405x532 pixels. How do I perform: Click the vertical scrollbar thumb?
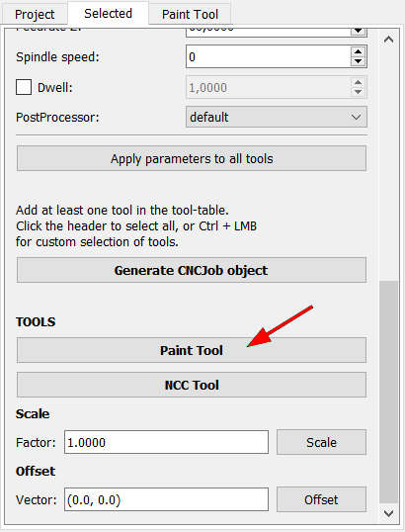[x=388, y=392]
